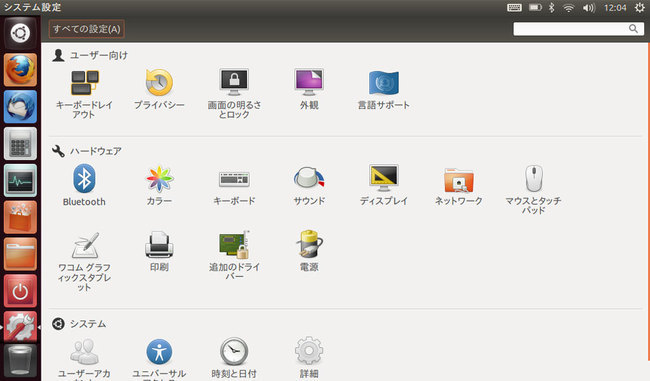The image size is (650, 381).
Task: Open Network settings (ネットワーク)
Action: [458, 185]
